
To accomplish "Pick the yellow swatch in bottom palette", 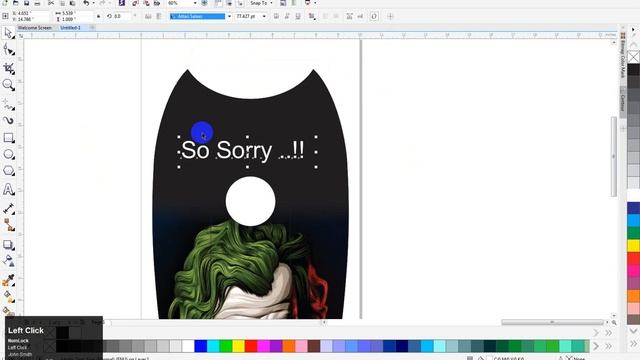I will pyautogui.click(x=238, y=346).
